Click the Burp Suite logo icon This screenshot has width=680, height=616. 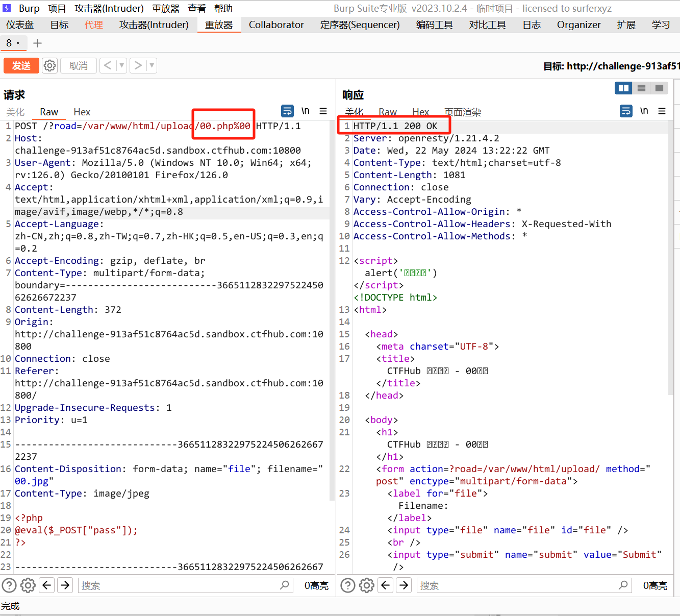coord(7,9)
